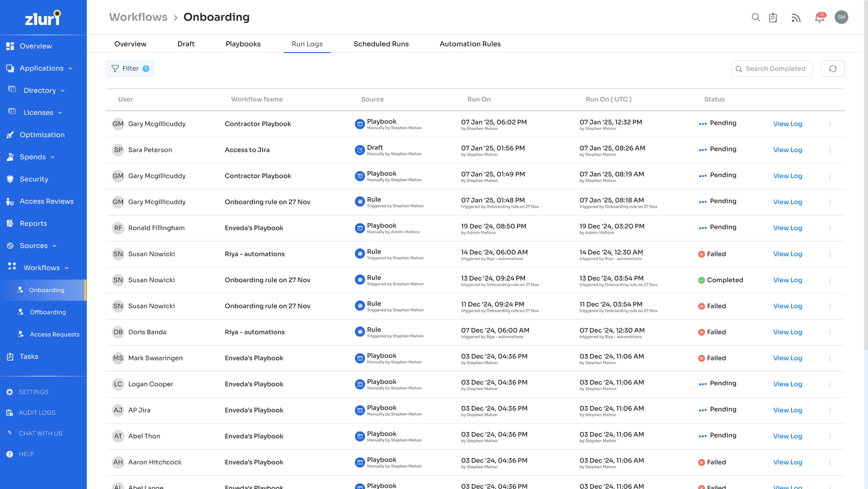The height and width of the screenshot is (489, 868).
Task: Open the clipboard tasks icon in header
Action: tap(773, 17)
